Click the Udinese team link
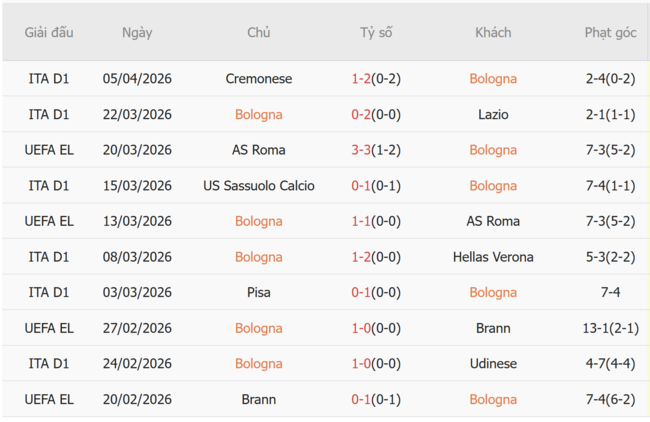 point(493,364)
